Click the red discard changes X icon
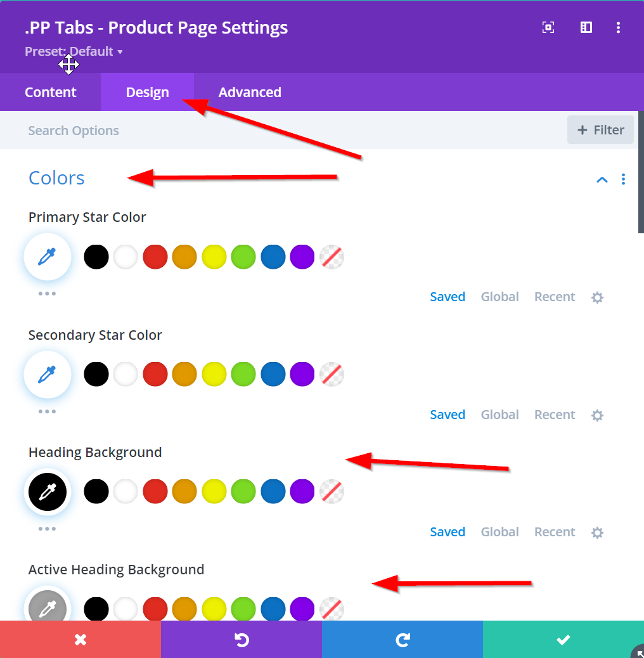 tap(80, 640)
